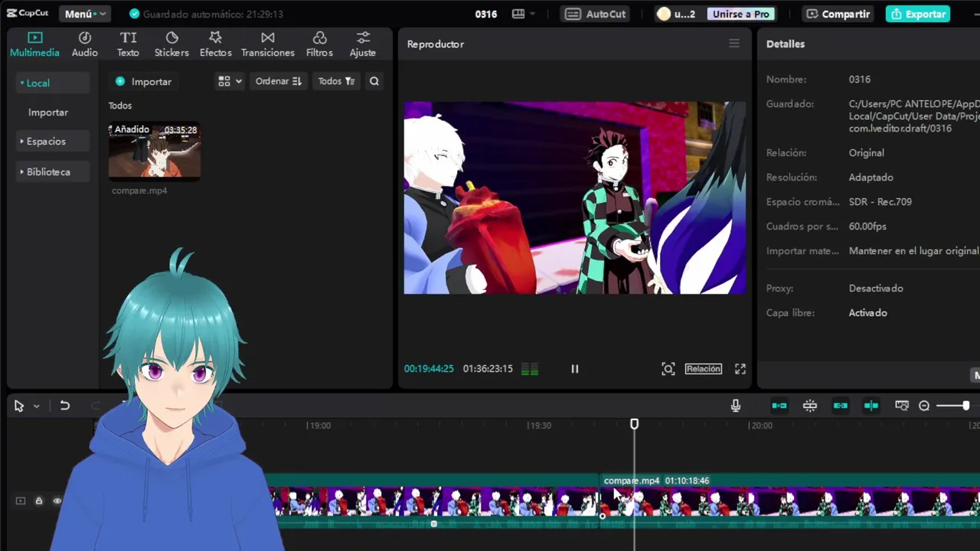Click the CapCut logo
The image size is (980, 551).
[28, 14]
